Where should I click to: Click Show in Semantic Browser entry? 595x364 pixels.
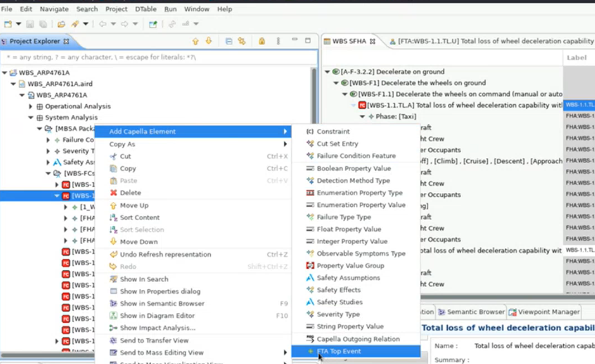click(193, 303)
